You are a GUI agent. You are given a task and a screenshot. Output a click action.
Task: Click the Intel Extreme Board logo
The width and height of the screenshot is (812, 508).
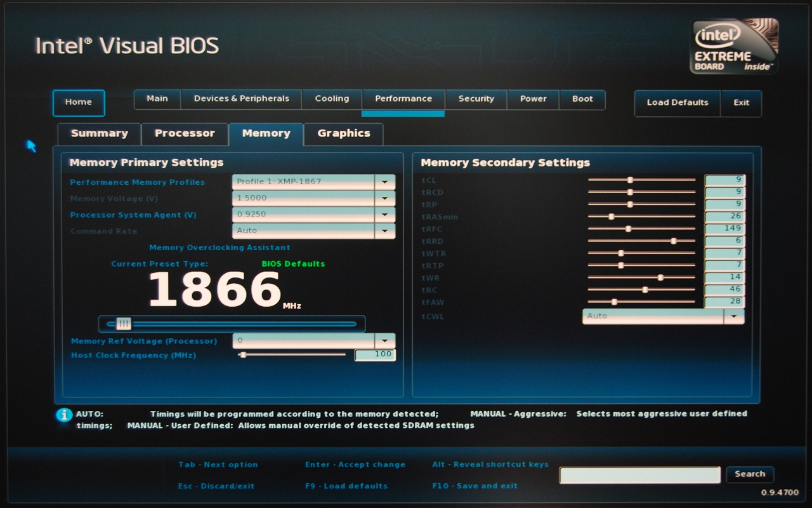[x=735, y=46]
